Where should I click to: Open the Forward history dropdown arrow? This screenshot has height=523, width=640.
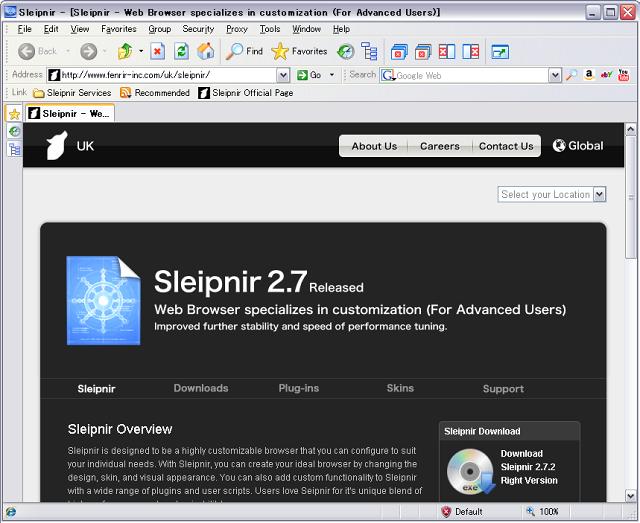coord(104,51)
